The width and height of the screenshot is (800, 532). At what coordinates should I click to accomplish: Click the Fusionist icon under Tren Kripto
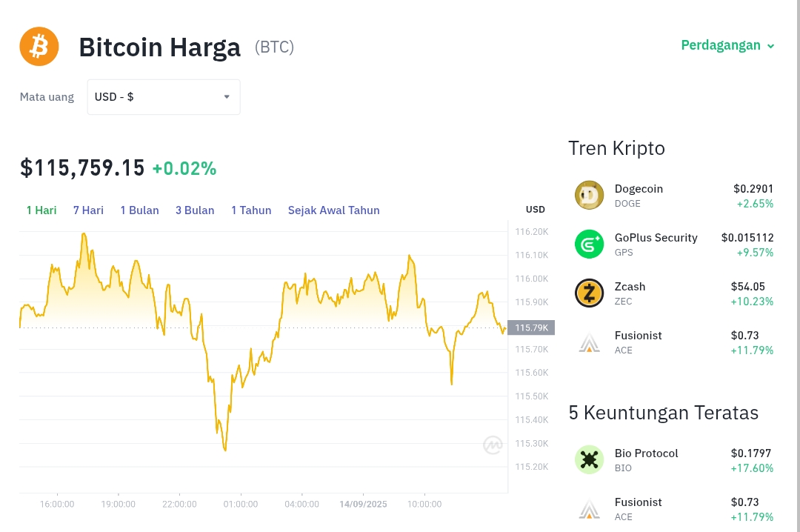pos(590,342)
